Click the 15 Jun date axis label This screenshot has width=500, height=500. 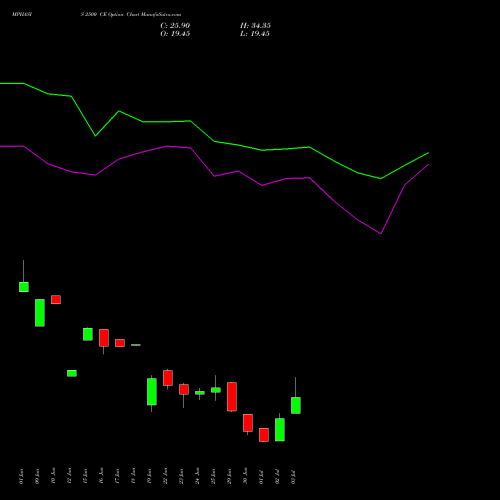(x=85, y=476)
